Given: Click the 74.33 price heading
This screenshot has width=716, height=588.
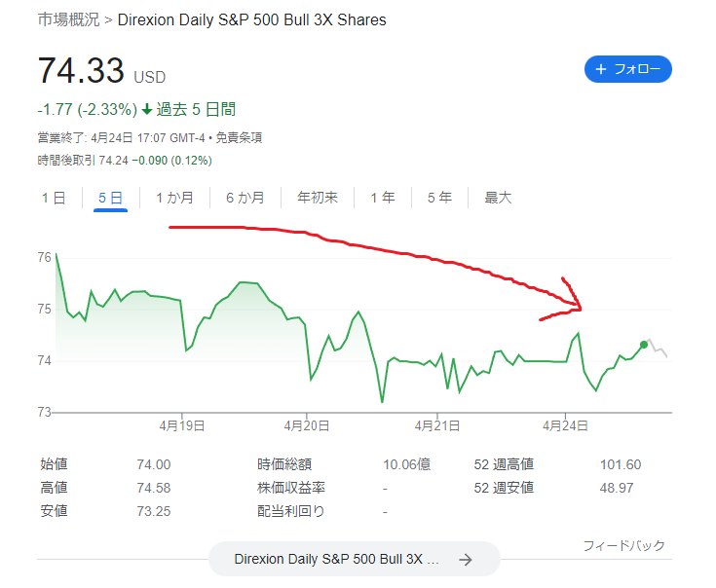Looking at the screenshot, I should click(81, 70).
